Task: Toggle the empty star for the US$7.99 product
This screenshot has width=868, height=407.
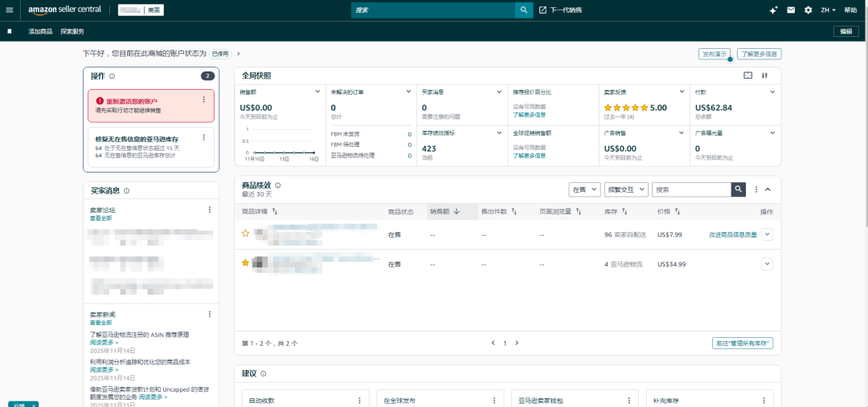Action: click(245, 234)
